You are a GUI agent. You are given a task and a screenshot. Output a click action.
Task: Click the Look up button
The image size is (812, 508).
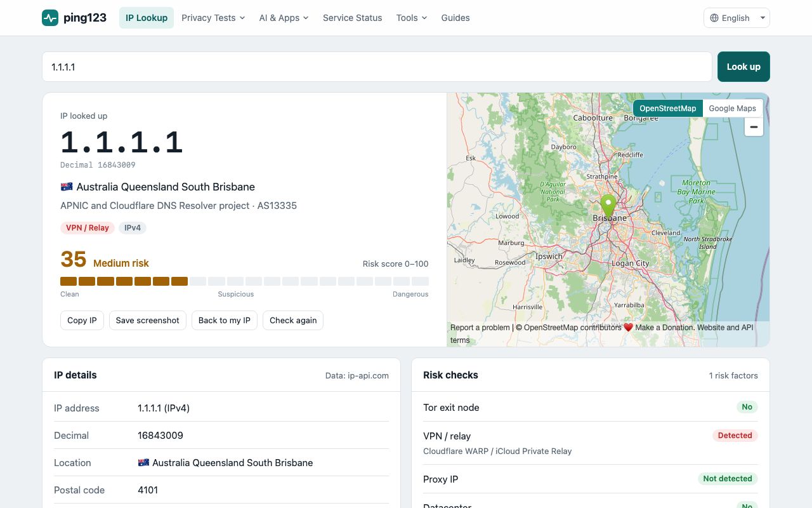click(x=743, y=67)
